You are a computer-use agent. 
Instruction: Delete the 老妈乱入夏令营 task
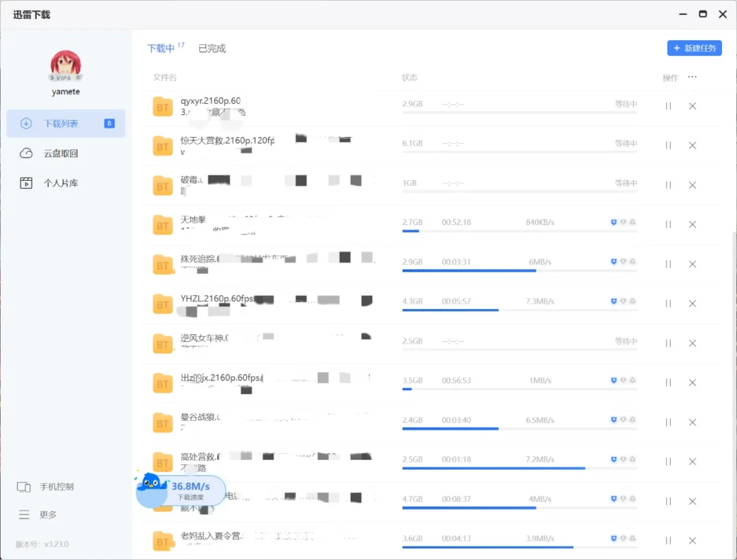pos(693,541)
